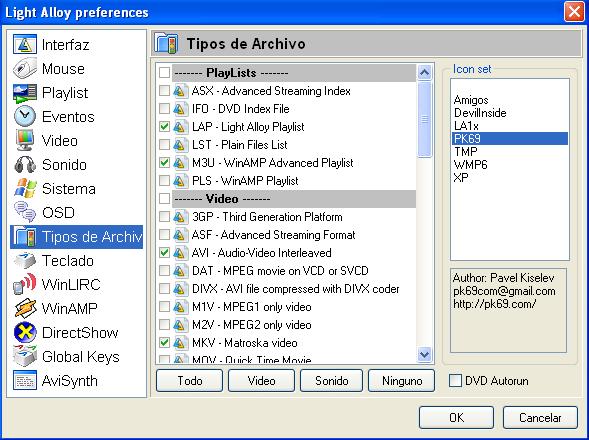Viewport: 589px width, 440px height.
Task: Select the Global Keys icon
Action: [25, 357]
